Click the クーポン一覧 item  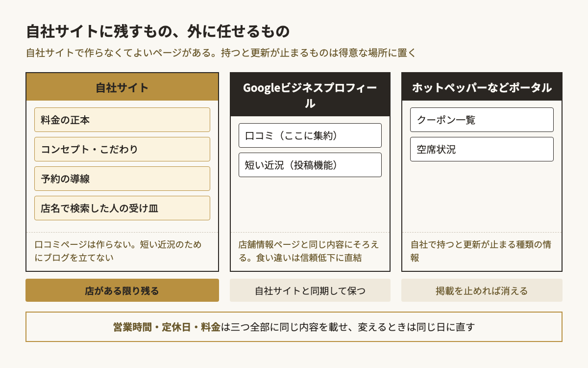(482, 120)
